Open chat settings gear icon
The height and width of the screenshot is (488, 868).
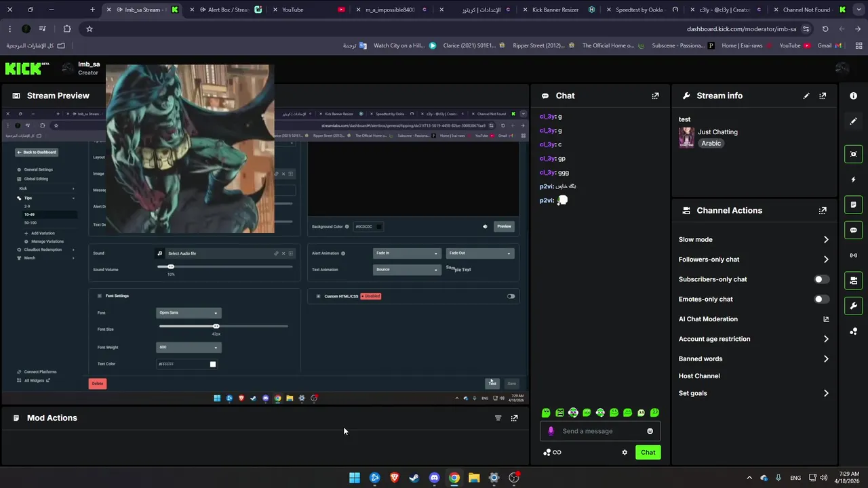coord(625,453)
